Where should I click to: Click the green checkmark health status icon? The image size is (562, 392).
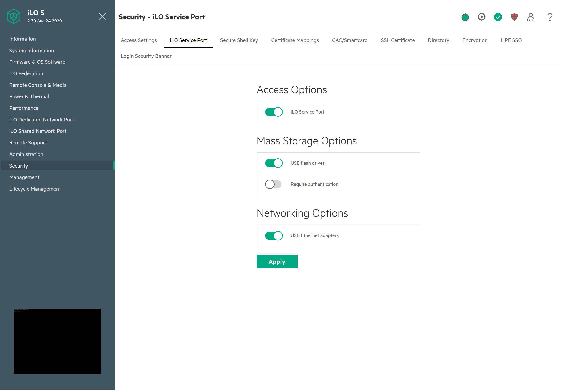[x=498, y=17]
